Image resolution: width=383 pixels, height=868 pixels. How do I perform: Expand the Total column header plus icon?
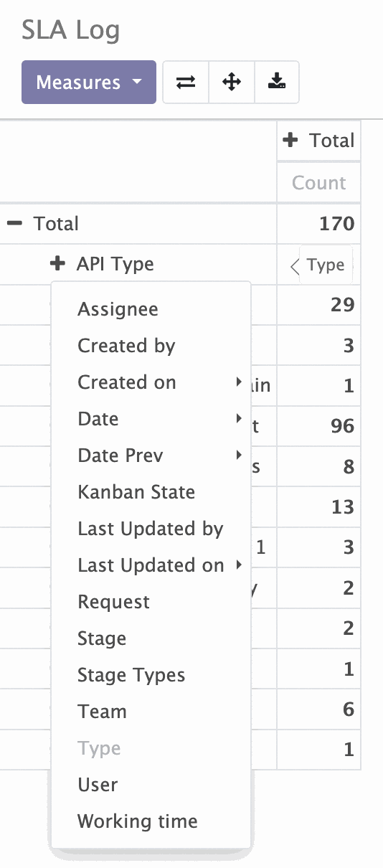[x=290, y=140]
